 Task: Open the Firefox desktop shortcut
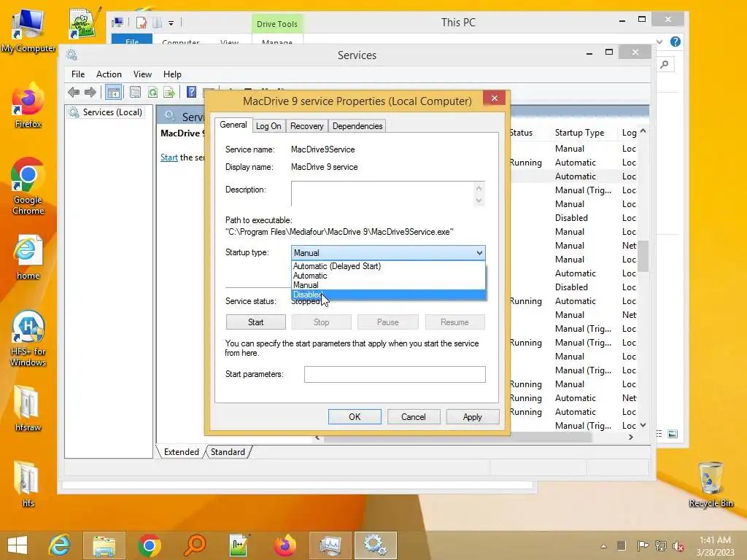coord(28,106)
